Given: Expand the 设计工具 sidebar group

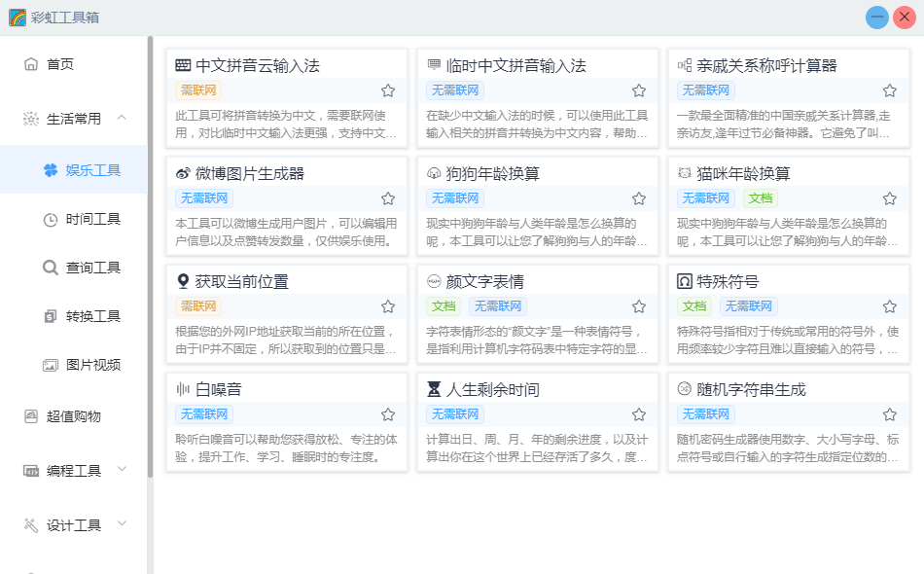Looking at the screenshot, I should pos(122,523).
